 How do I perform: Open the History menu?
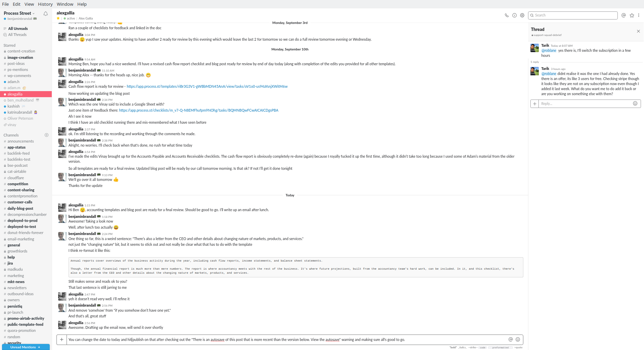click(x=45, y=4)
